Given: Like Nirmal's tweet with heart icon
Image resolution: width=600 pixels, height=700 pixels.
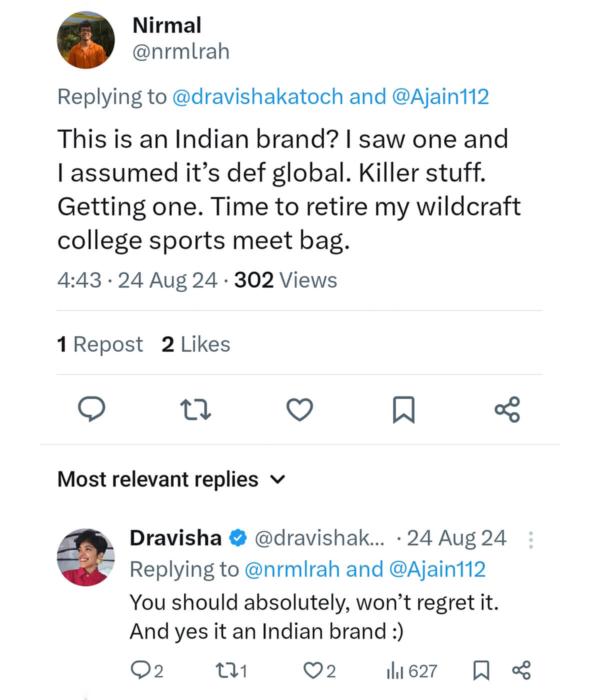Looking at the screenshot, I should [x=299, y=409].
